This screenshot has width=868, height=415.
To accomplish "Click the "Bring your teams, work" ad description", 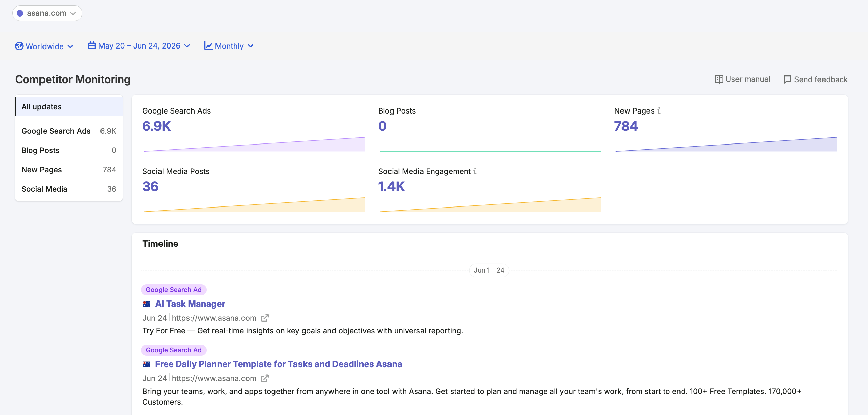I will coord(472,396).
